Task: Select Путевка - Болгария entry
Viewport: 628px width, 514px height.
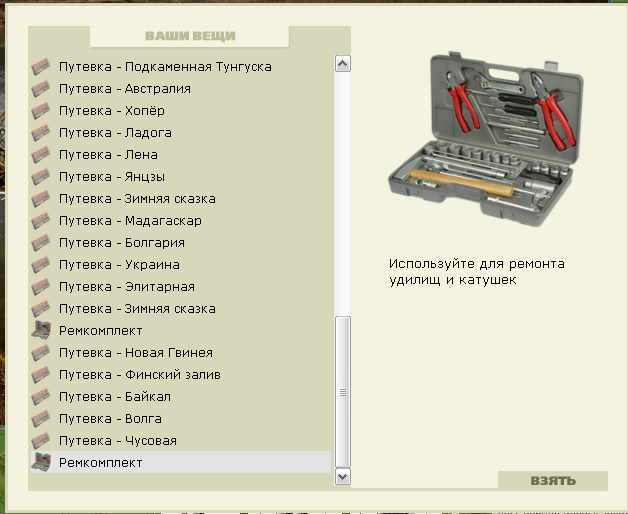Action: pyautogui.click(x=181, y=243)
